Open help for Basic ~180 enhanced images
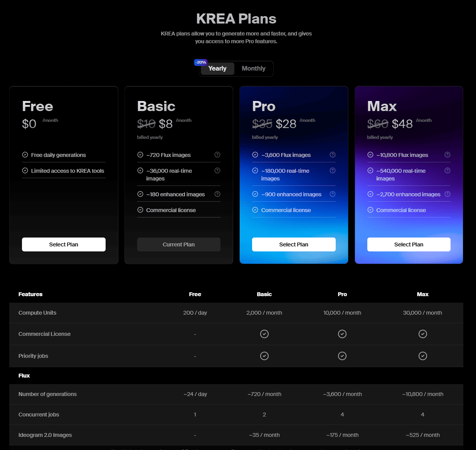476x450 pixels. point(217,194)
